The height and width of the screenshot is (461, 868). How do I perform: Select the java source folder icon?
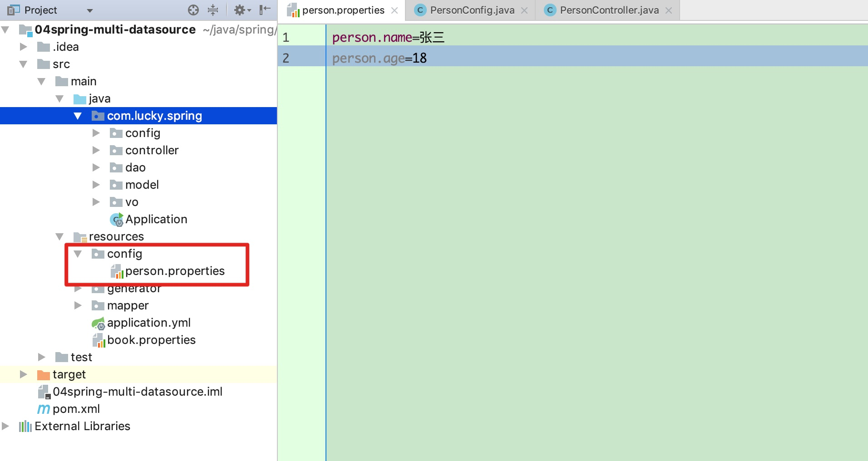(x=80, y=99)
